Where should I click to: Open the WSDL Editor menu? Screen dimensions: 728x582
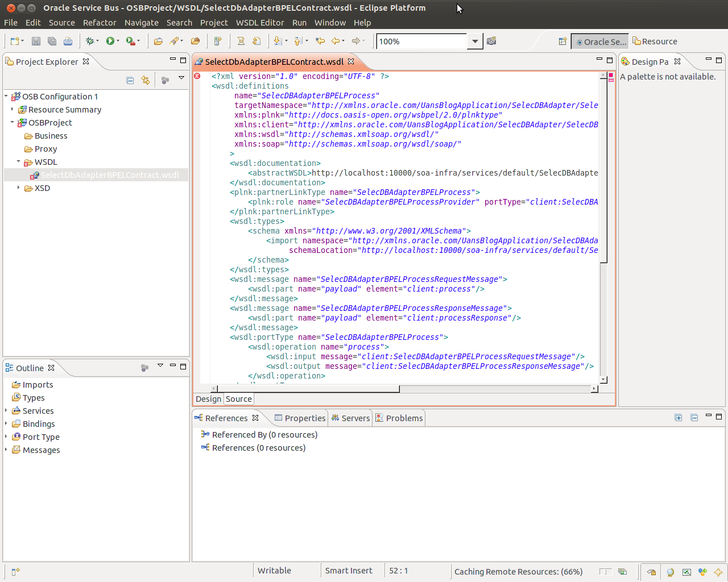(259, 23)
